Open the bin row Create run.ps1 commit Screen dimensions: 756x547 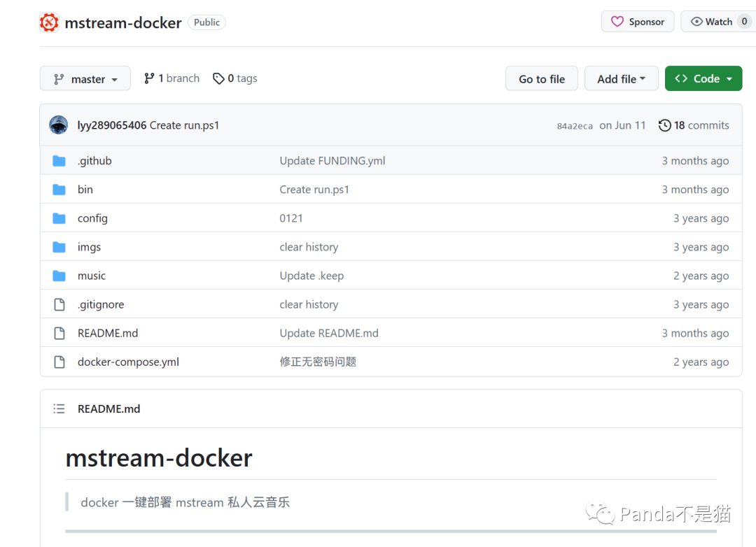click(314, 190)
